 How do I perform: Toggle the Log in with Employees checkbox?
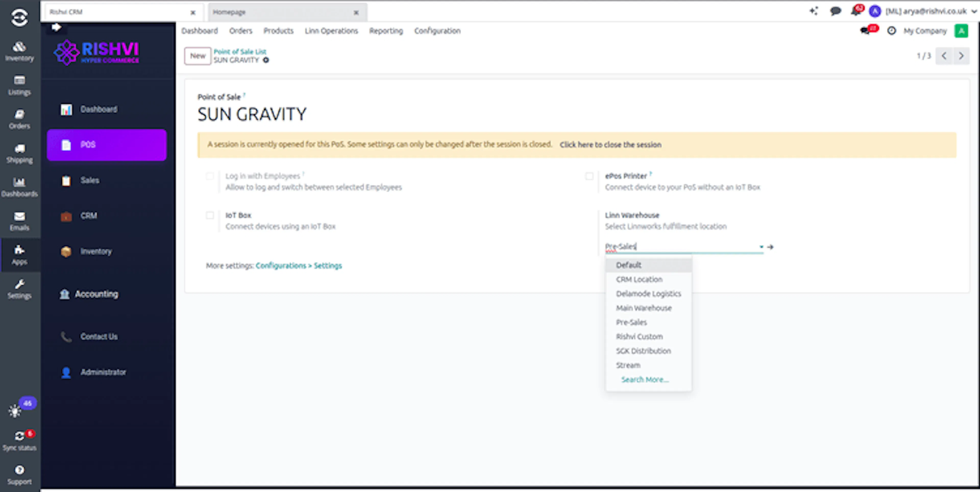[x=210, y=176]
